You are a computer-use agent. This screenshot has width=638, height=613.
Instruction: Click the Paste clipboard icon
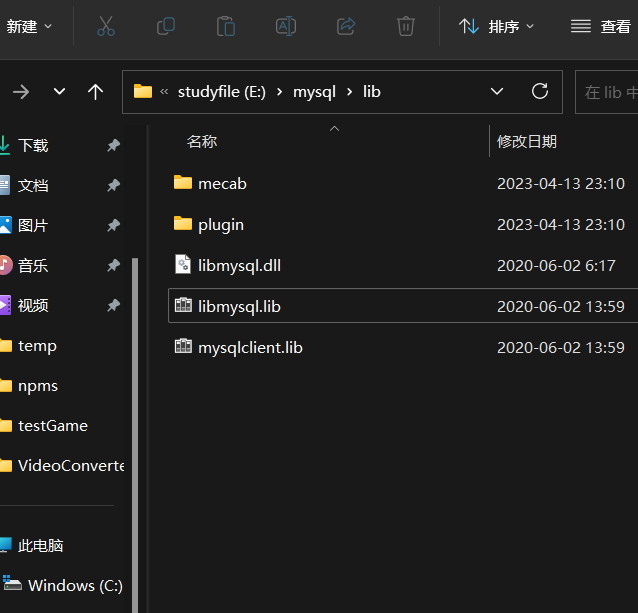(226, 26)
